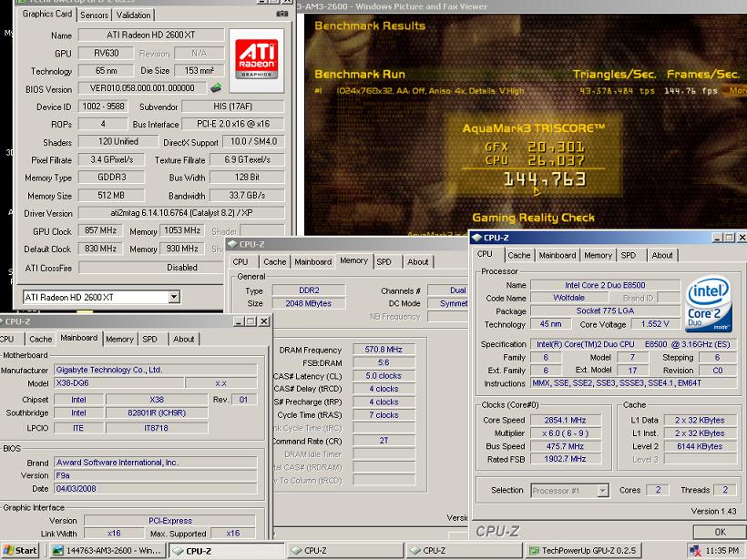Activate the first CPU-Z taskbar button

(x=227, y=551)
